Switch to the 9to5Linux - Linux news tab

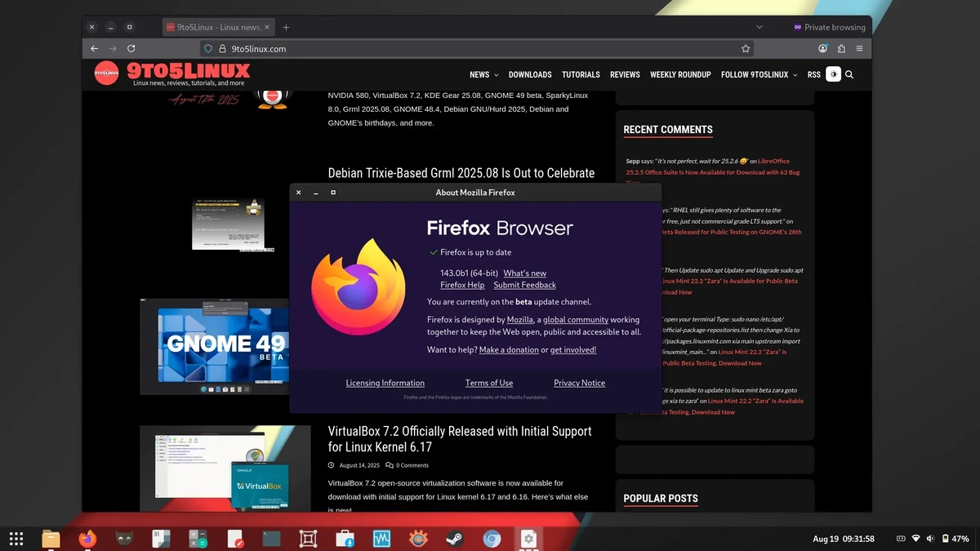point(218,26)
